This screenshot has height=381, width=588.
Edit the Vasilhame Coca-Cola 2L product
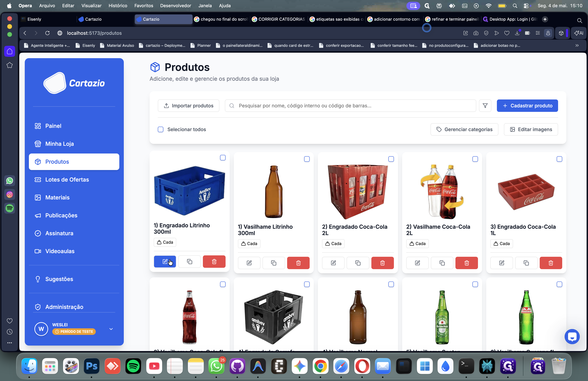click(417, 263)
